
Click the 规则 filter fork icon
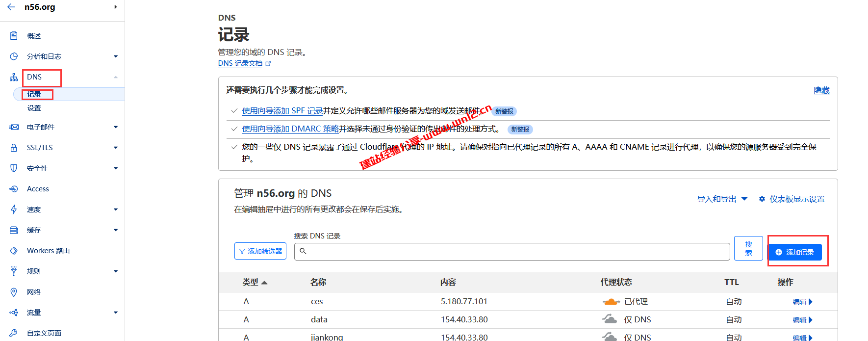[14, 271]
